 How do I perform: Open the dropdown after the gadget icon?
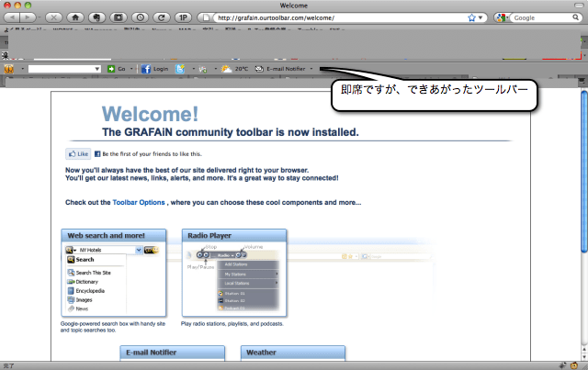click(x=215, y=69)
